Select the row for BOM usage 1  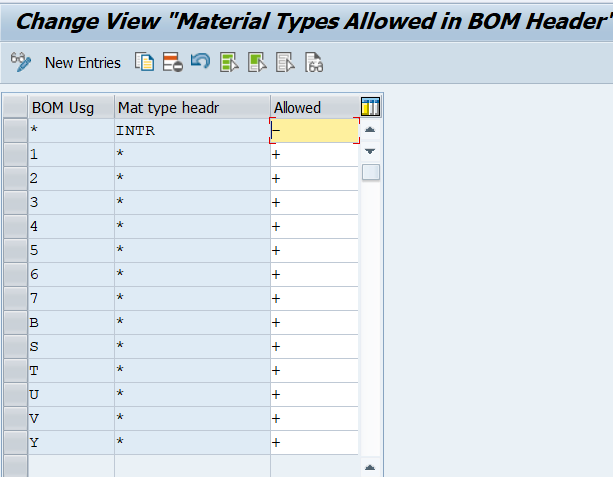[14, 154]
